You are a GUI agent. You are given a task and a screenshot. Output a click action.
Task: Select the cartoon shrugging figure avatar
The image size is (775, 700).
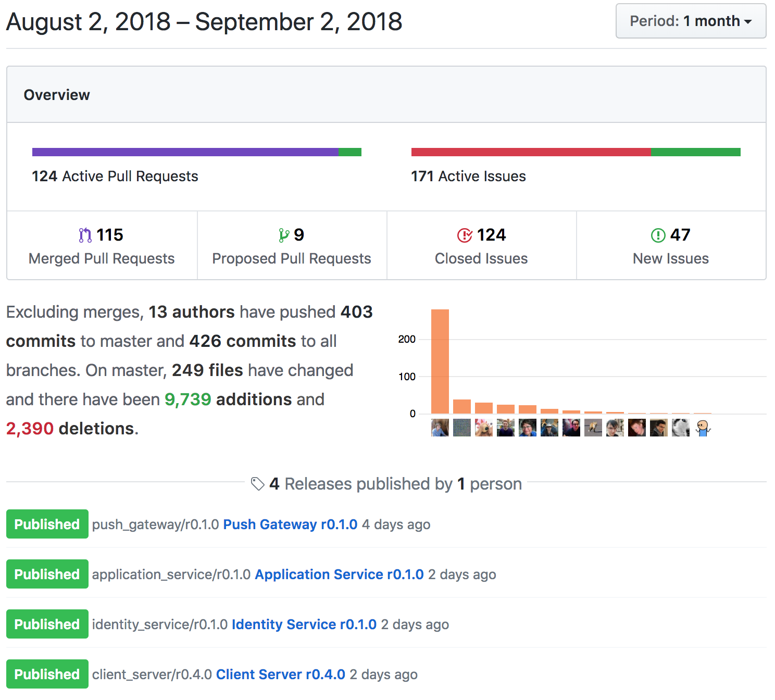pos(703,428)
